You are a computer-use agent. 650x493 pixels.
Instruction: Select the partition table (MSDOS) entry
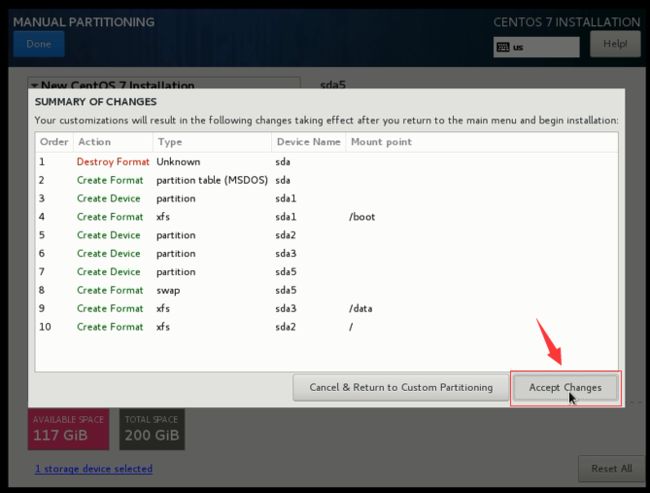(x=212, y=180)
